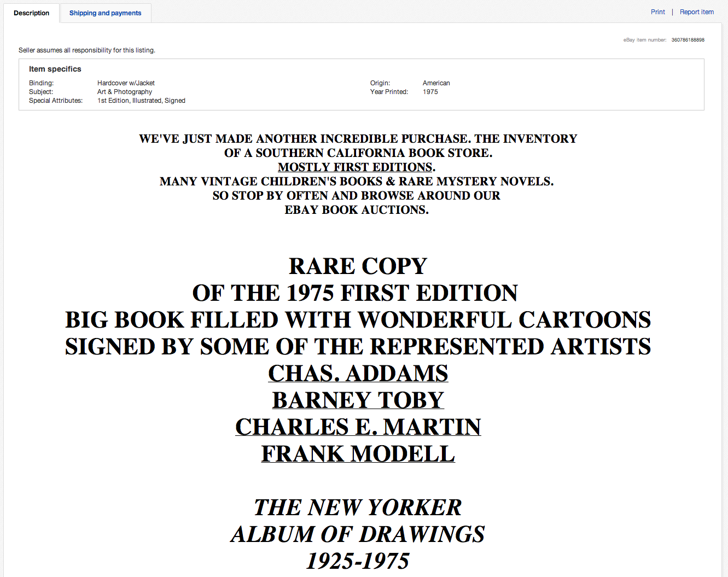Click 'SO STOP BY OFTEN AND BROWSE' line
Viewport: 728px width, 577px height.
click(357, 196)
